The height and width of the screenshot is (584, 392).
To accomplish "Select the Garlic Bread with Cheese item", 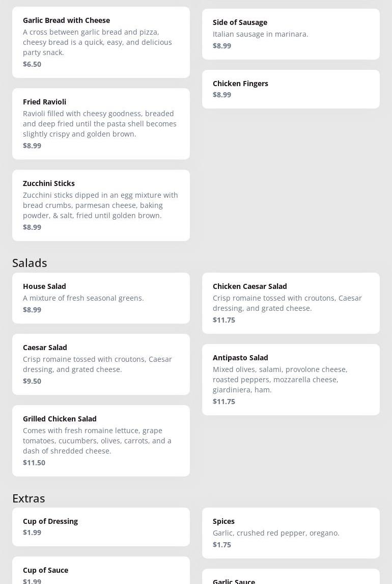I will point(101,42).
